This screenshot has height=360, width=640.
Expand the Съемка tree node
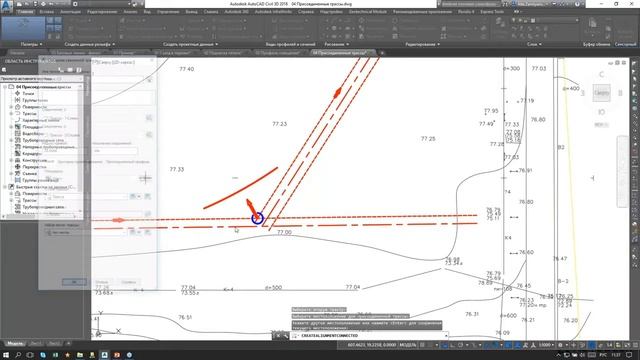[x=11, y=173]
